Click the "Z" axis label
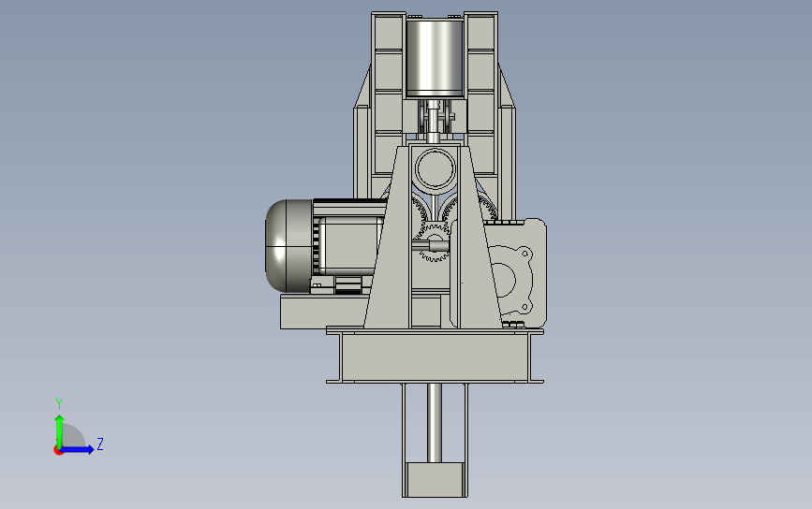812x509 pixels. point(100,444)
